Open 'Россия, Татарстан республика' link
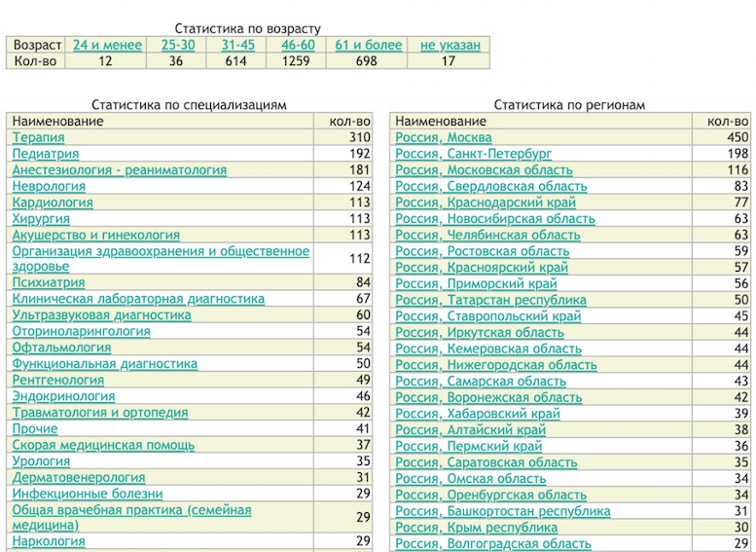Image resolution: width=756 pixels, height=552 pixels. tap(490, 300)
